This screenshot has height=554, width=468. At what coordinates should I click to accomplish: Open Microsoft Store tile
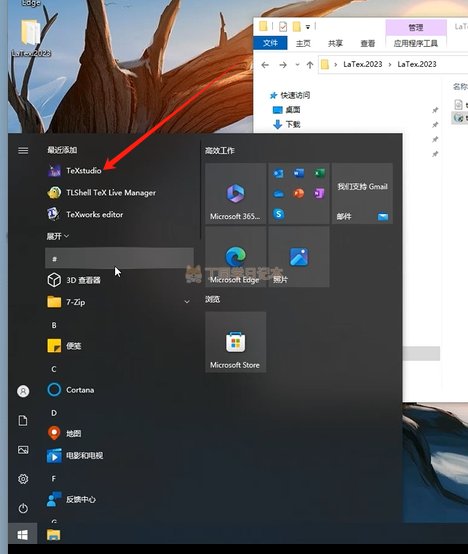coord(236,342)
